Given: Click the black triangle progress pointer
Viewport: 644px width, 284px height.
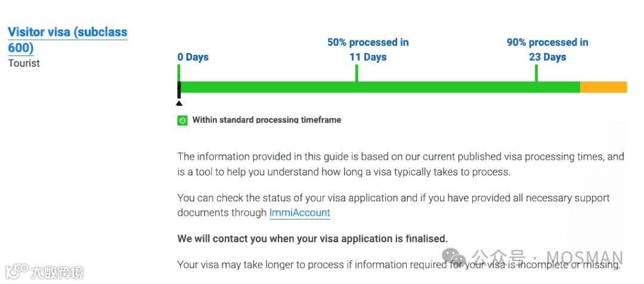Looking at the screenshot, I should tap(179, 103).
